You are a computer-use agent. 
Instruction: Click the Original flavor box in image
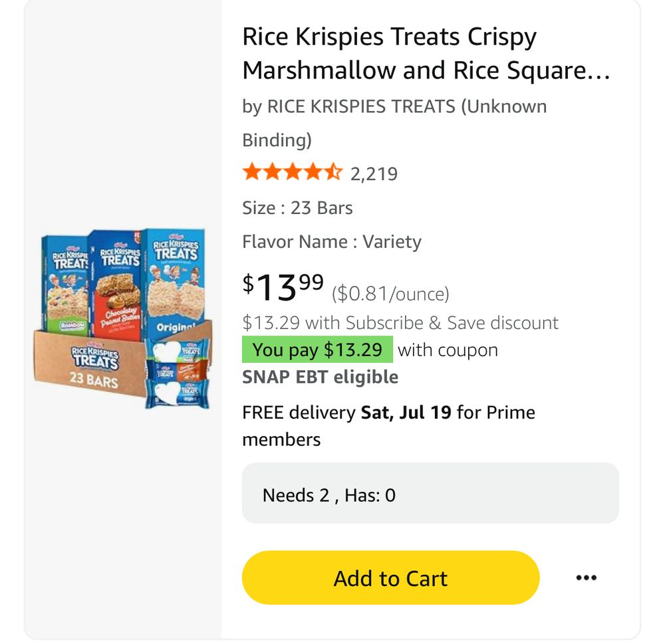click(174, 284)
